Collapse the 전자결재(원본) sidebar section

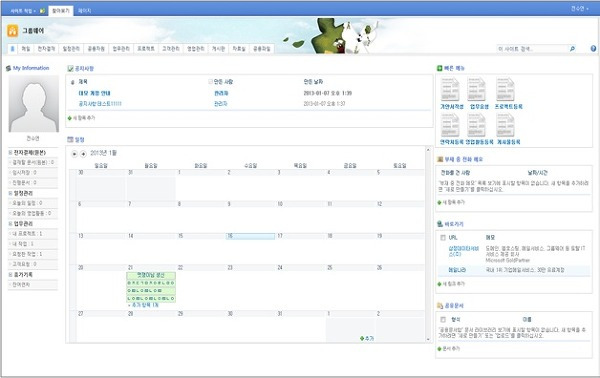10,153
